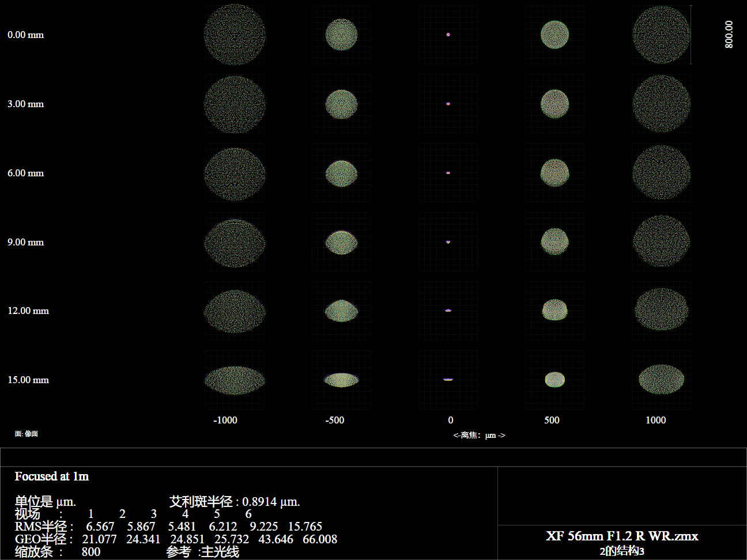The image size is (747, 560).
Task: Select the 15.00 mm spot at 1000 defocus
Action: tap(661, 379)
